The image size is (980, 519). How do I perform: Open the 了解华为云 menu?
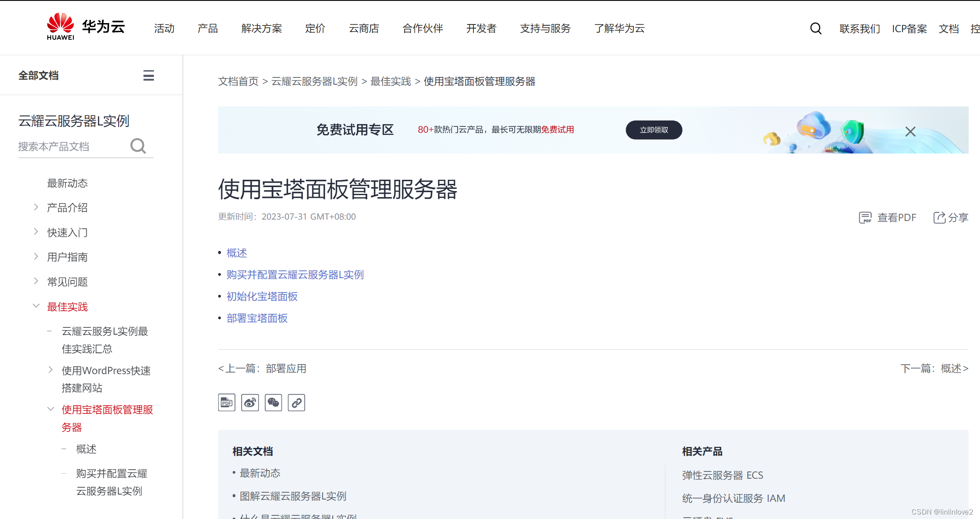point(620,29)
